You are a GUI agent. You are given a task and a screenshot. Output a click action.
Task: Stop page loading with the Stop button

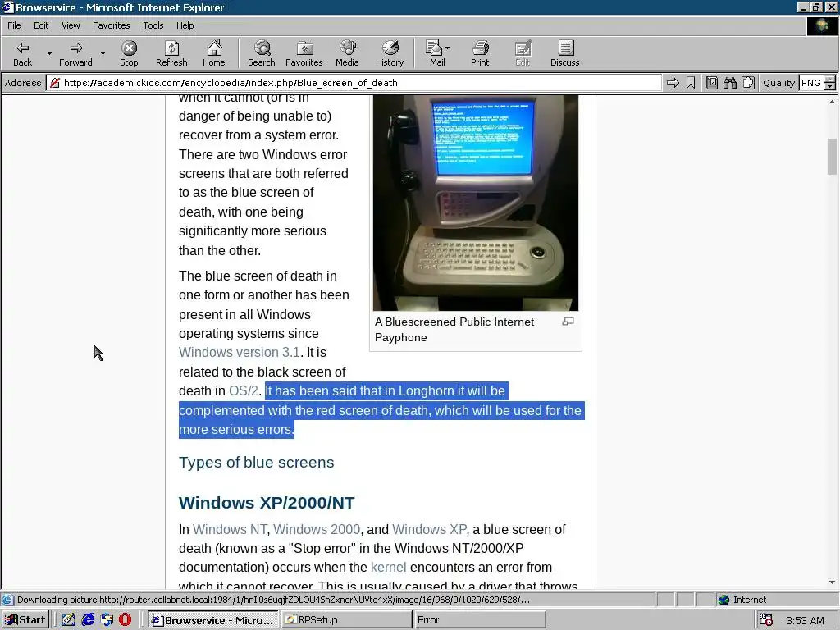point(129,53)
